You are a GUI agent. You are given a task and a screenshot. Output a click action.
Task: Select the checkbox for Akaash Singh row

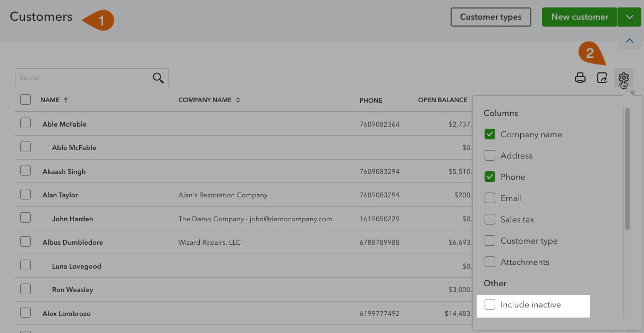click(26, 171)
